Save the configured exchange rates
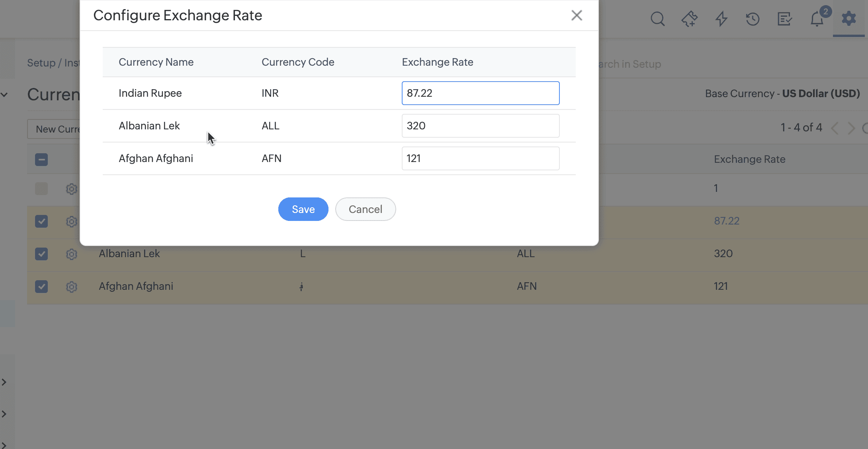868x449 pixels. [x=303, y=209]
